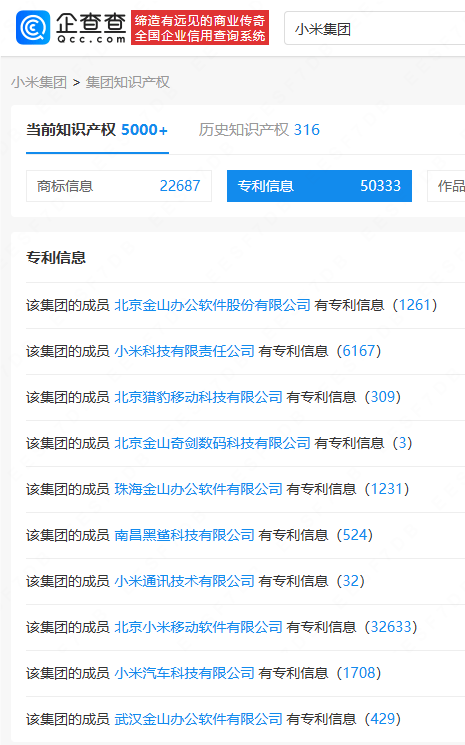Click the Qcc blue logo icon
465x745 pixels.
tap(33, 28)
